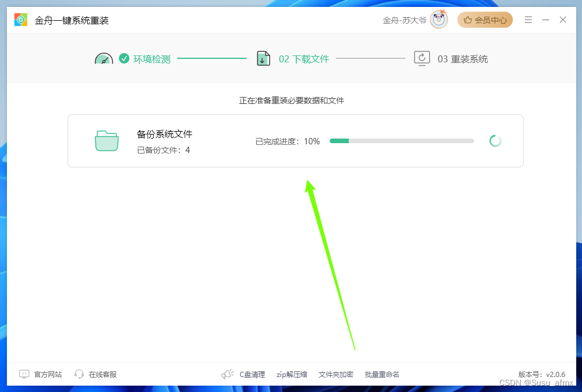This screenshot has height=392, width=582.
Task: Click the megaphone promotion icon
Action: point(227,374)
